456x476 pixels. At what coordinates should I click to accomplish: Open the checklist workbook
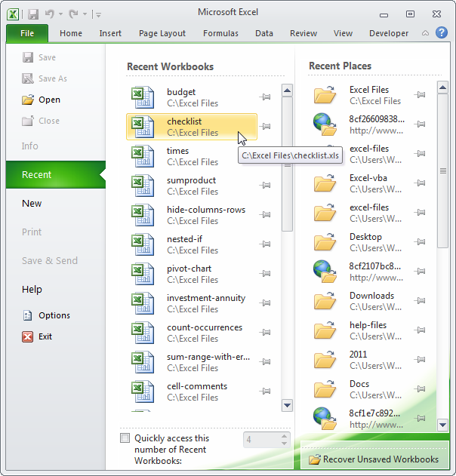tap(192, 127)
